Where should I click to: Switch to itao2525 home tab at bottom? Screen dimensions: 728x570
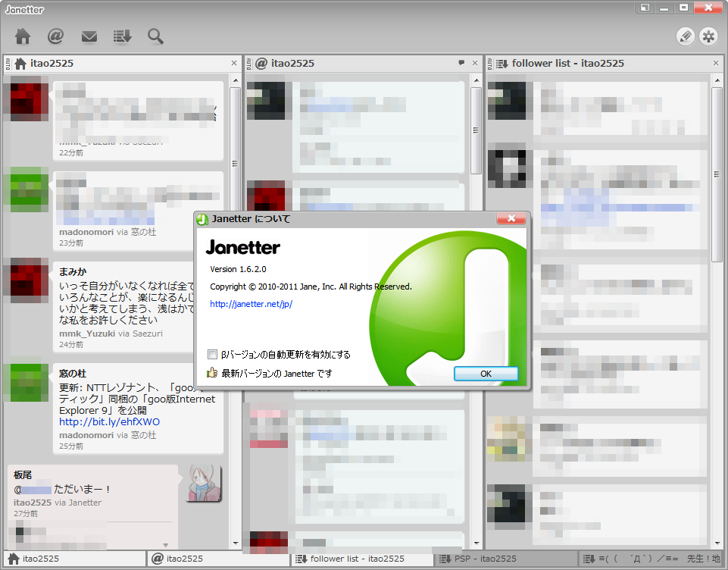(x=75, y=559)
